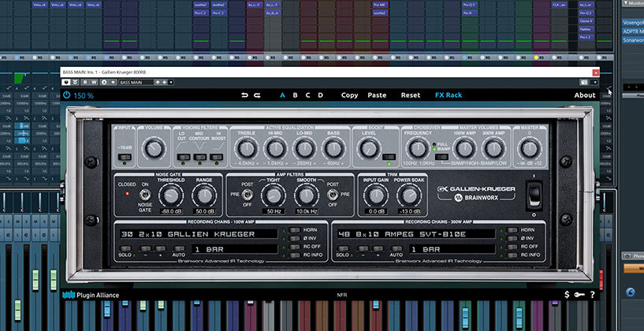This screenshot has height=331, width=644.
Task: Click the next preset down arrow
Action: pyautogui.click(x=164, y=82)
